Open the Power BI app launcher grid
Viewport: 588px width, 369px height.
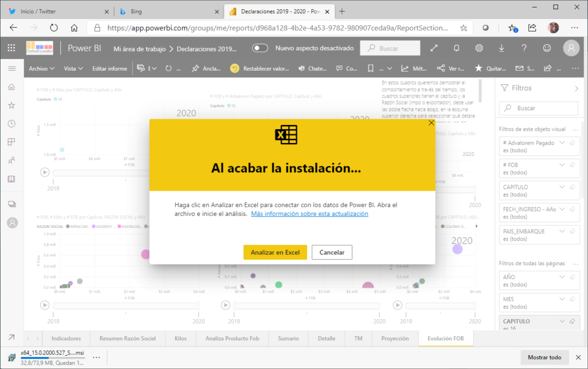pyautogui.click(x=11, y=48)
